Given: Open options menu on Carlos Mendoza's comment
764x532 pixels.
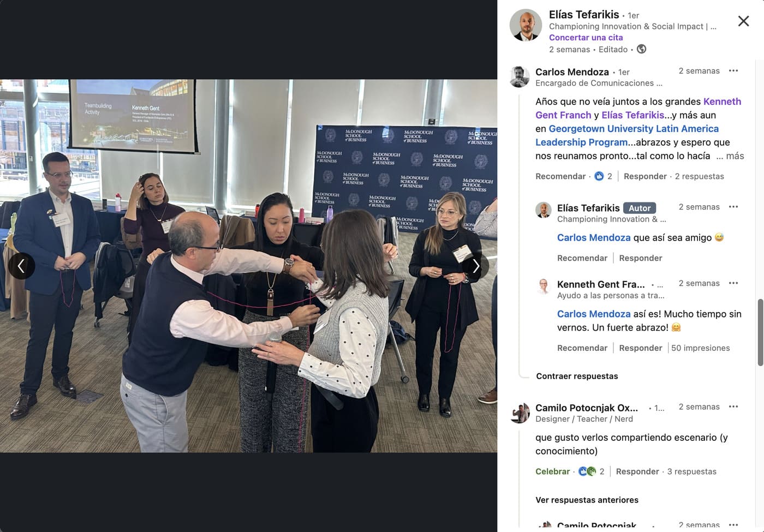Looking at the screenshot, I should (733, 71).
